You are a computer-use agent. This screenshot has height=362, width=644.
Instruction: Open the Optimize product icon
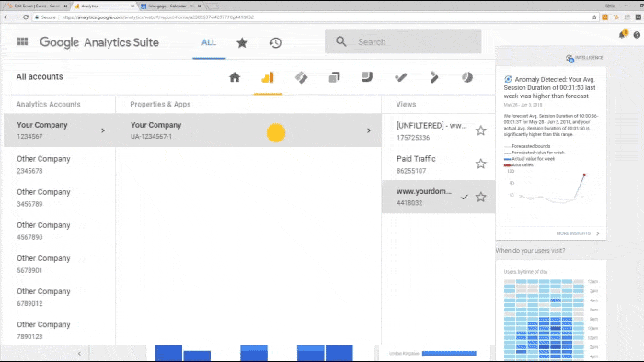[334, 77]
